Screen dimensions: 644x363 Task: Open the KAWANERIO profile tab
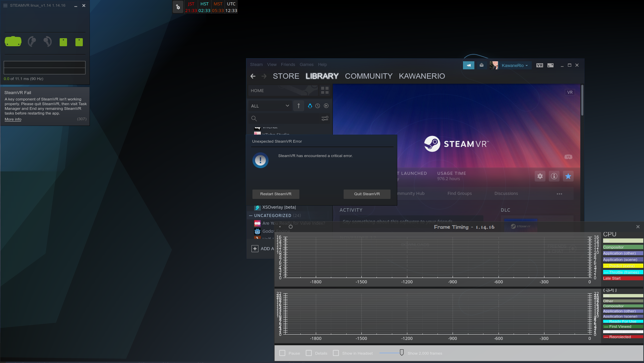click(x=422, y=76)
